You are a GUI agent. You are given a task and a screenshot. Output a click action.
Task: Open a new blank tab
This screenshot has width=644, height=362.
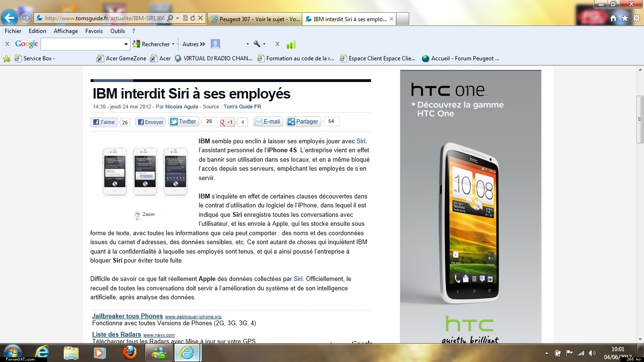click(402, 19)
